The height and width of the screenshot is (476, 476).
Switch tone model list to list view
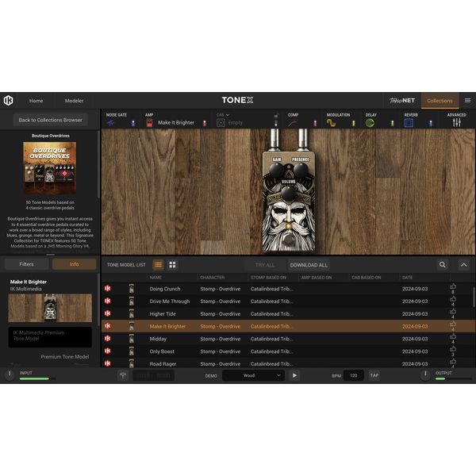pos(158,265)
